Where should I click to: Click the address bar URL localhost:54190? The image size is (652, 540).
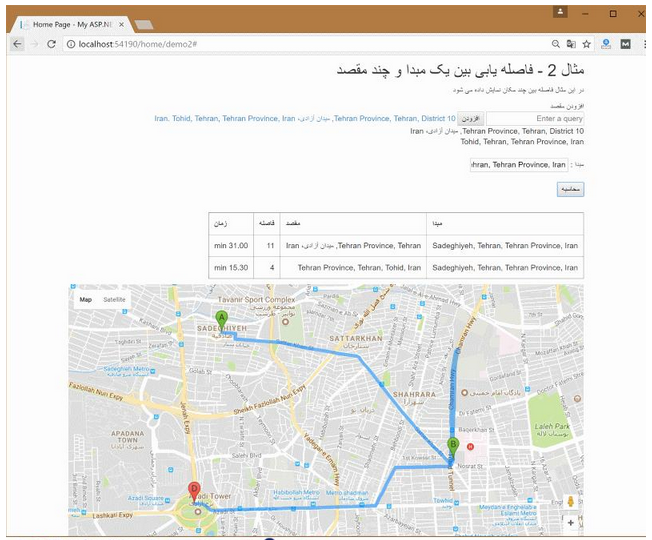pyautogui.click(x=138, y=44)
